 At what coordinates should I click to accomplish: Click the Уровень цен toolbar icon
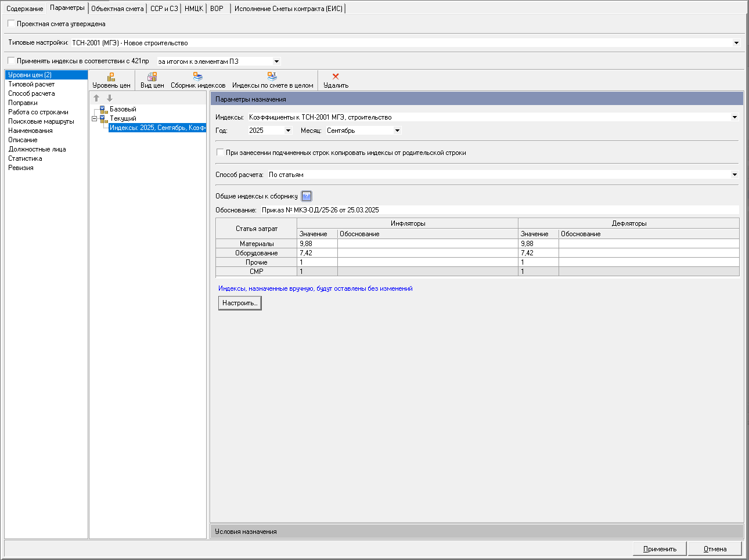point(111,77)
